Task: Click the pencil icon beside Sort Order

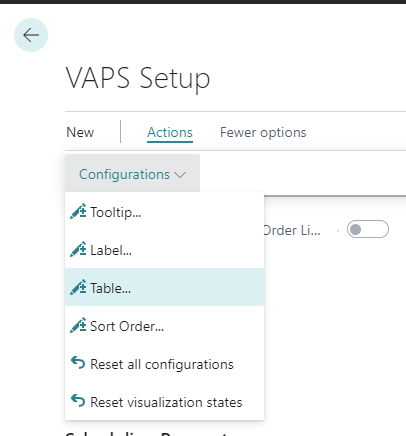Action: tap(78, 325)
